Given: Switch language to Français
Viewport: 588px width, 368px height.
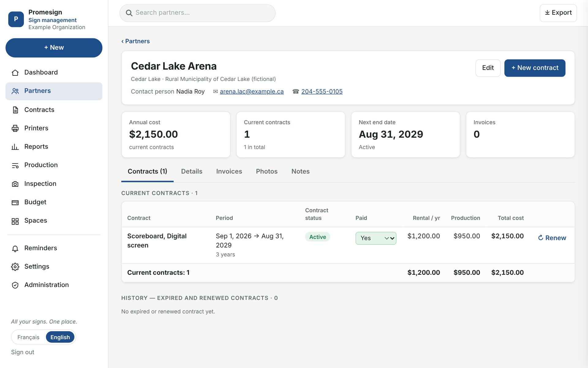Looking at the screenshot, I should click(28, 337).
